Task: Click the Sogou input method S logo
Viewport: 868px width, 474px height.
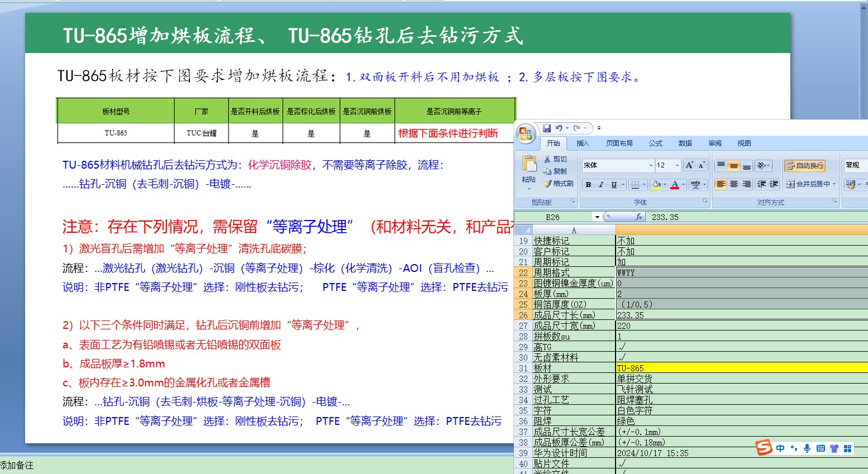Action: pyautogui.click(x=764, y=447)
